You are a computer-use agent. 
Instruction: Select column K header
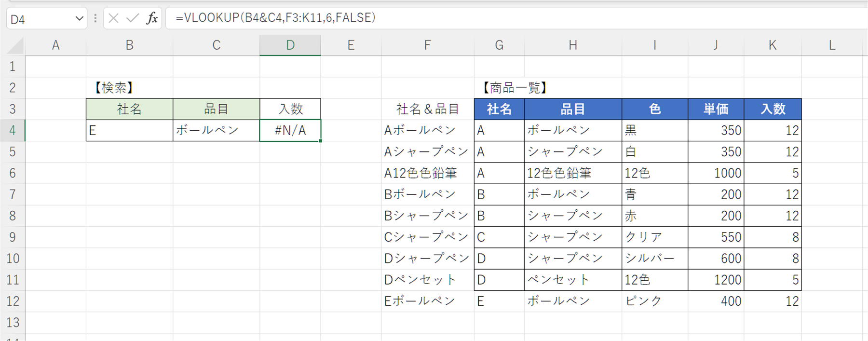[773, 45]
